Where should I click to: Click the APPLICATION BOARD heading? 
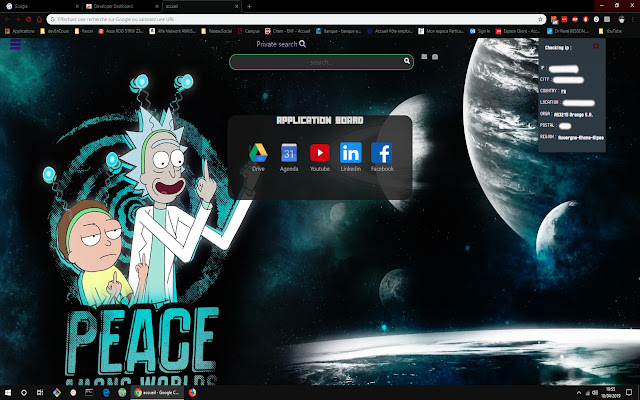click(x=320, y=120)
